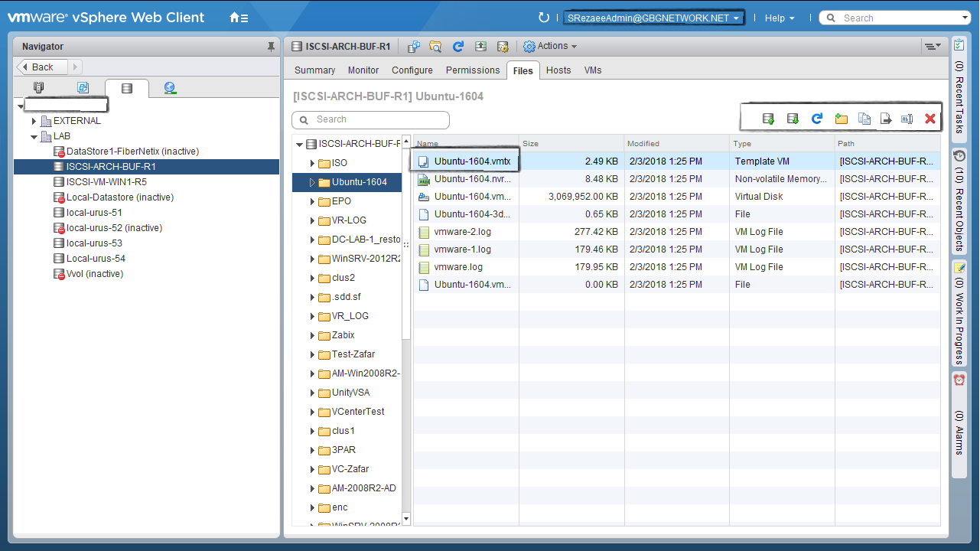Go to the vSphere home menu
The width and height of the screenshot is (980, 551).
tap(239, 18)
